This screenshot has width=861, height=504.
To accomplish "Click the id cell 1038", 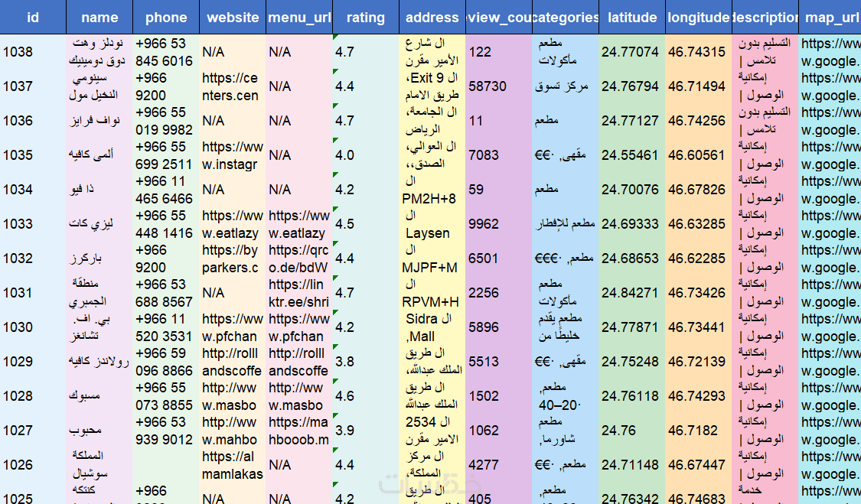I will click(x=33, y=52).
